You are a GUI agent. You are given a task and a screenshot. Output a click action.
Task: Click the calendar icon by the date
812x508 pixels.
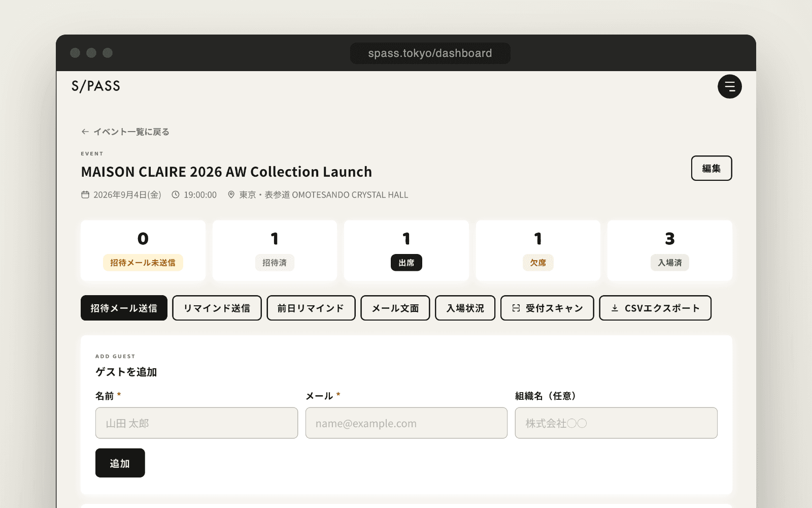[x=85, y=195]
